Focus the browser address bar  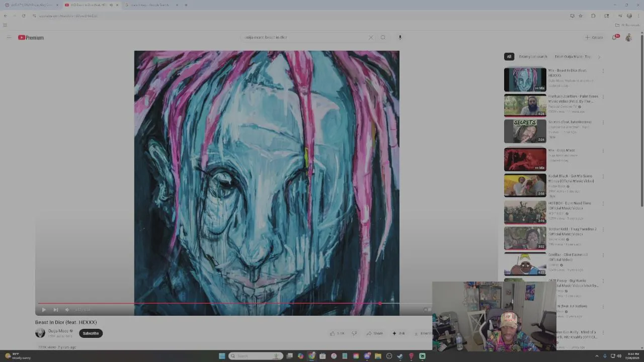[x=302, y=16]
